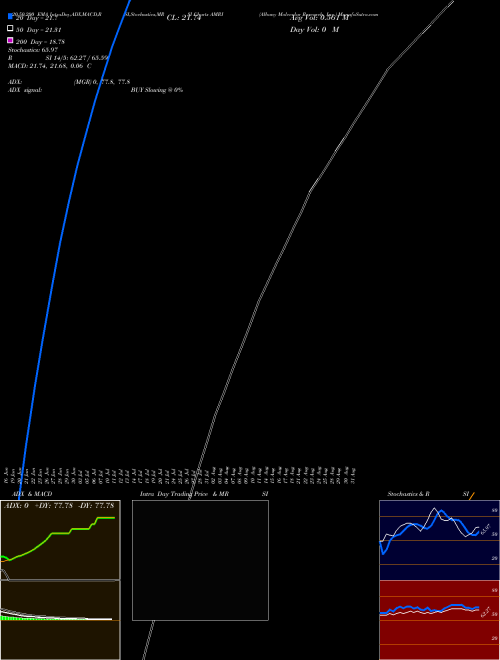
Task: Select the 'Avg Vol: 0.561 M' text
Action: (319, 18)
